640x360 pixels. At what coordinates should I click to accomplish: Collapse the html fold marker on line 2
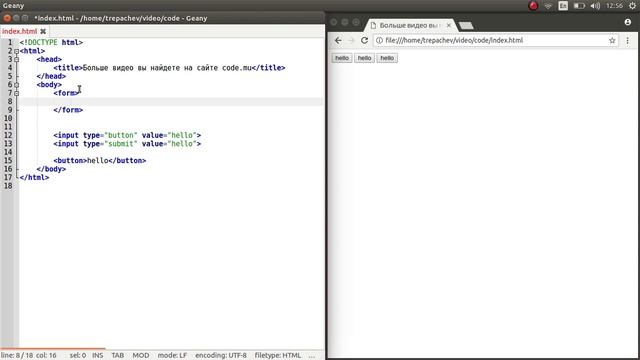16,51
